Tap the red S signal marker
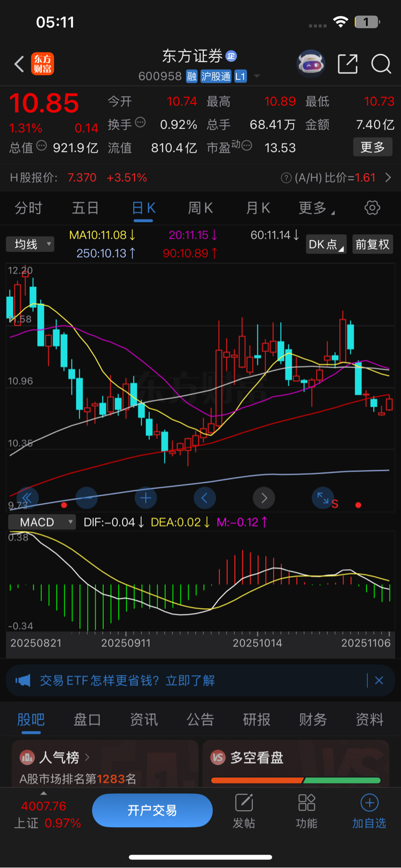The image size is (401, 868). pyautogui.click(x=335, y=504)
